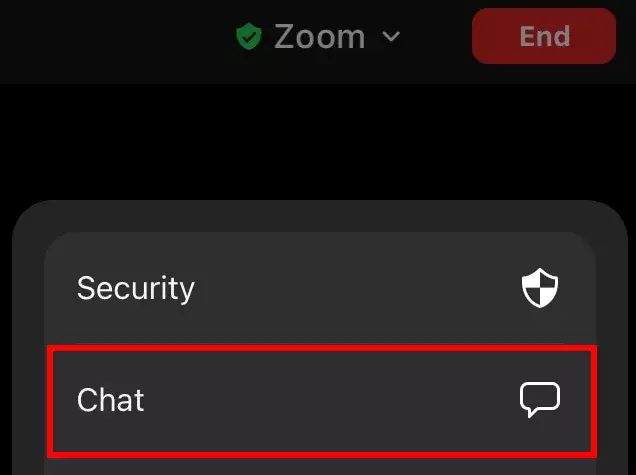Viewport: 636px width, 475px height.
Task: Tap the message bubble in Chat row
Action: point(540,400)
